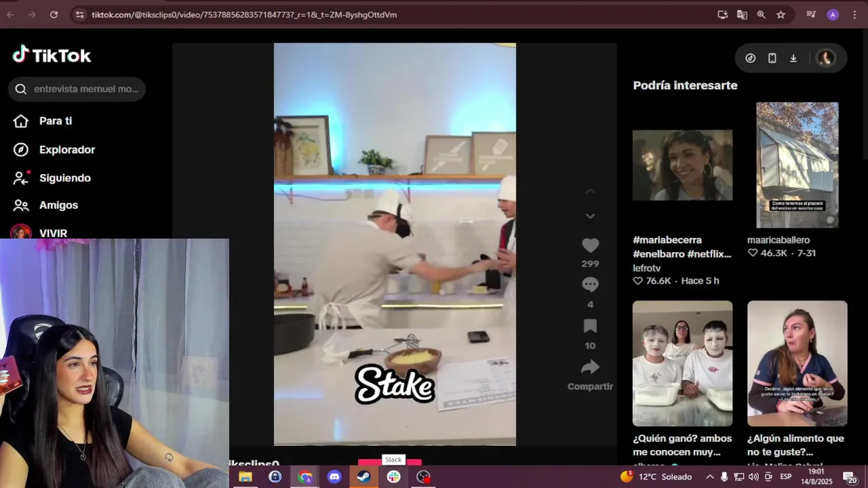The width and height of the screenshot is (868, 488).
Task: Bookmark this page with star icon
Action: [x=781, y=14]
